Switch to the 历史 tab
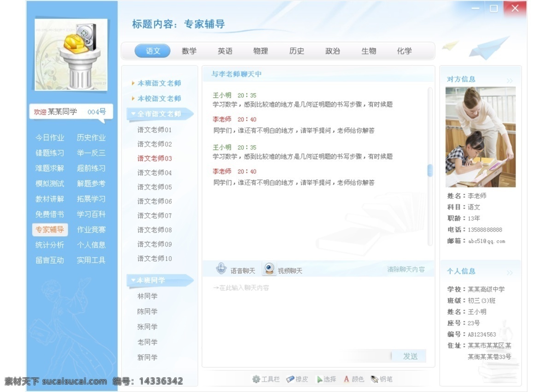Viewport: 553px width, 392px height. [x=297, y=51]
